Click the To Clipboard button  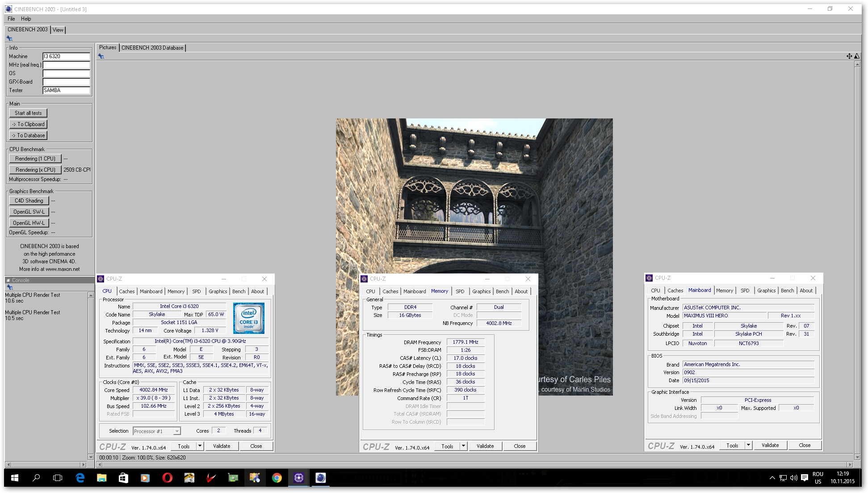pyautogui.click(x=28, y=124)
